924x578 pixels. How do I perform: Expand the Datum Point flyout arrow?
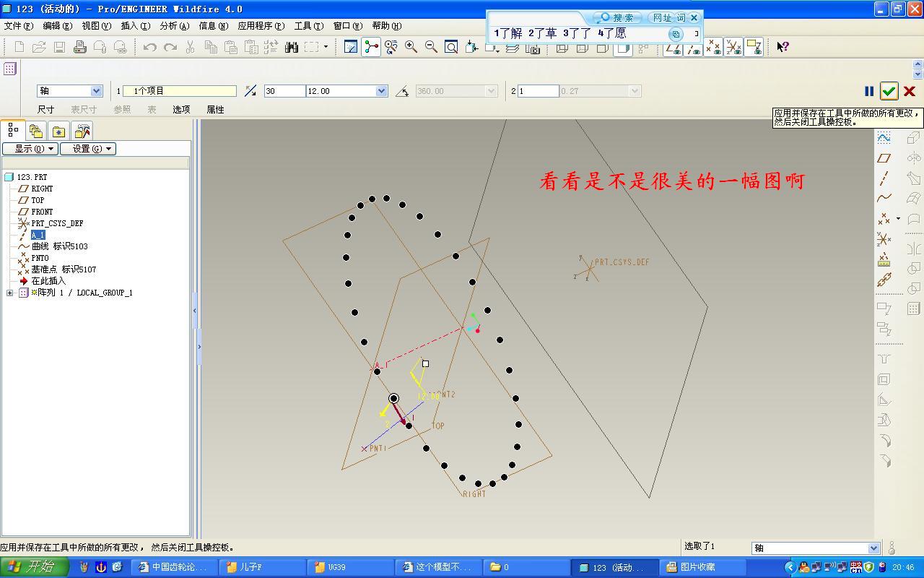(x=898, y=218)
